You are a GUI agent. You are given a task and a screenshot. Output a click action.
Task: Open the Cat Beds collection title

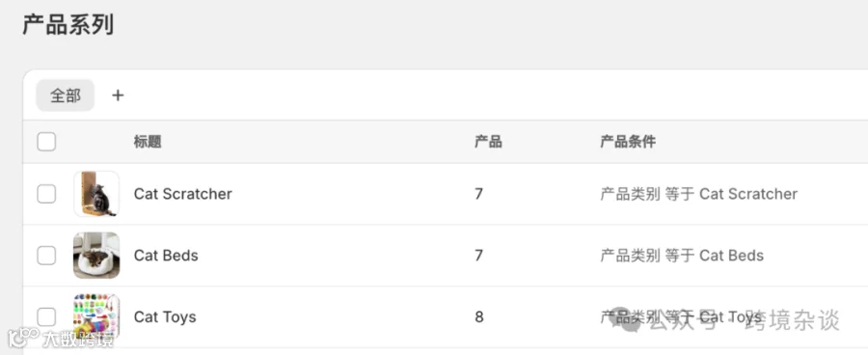point(166,256)
